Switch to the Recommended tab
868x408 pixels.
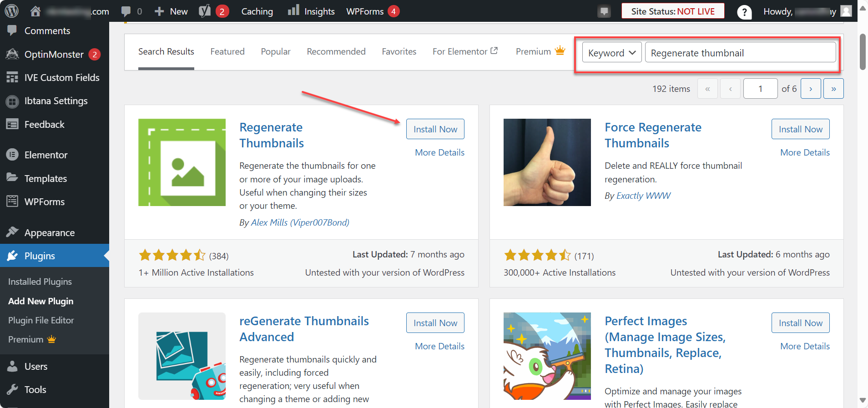336,51
